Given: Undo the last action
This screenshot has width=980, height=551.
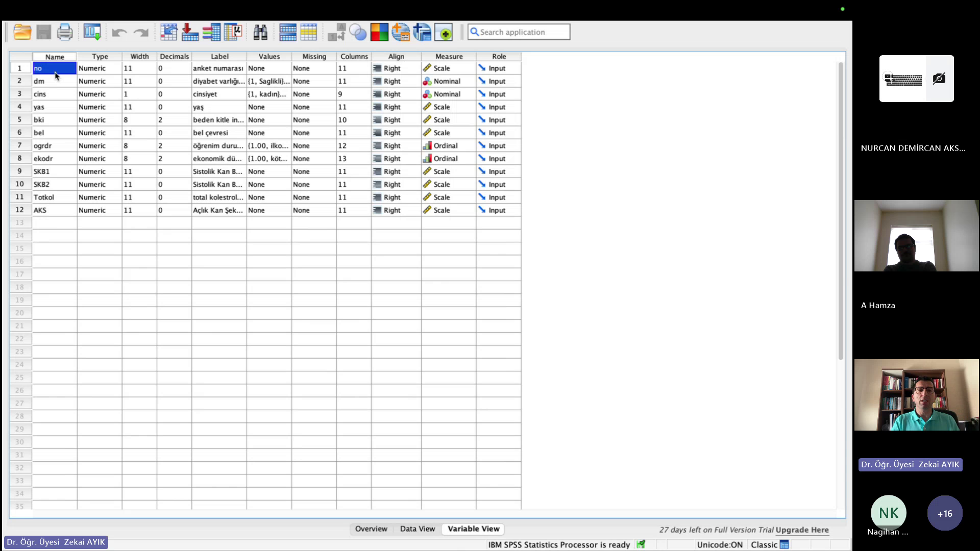Looking at the screenshot, I should pos(119,33).
